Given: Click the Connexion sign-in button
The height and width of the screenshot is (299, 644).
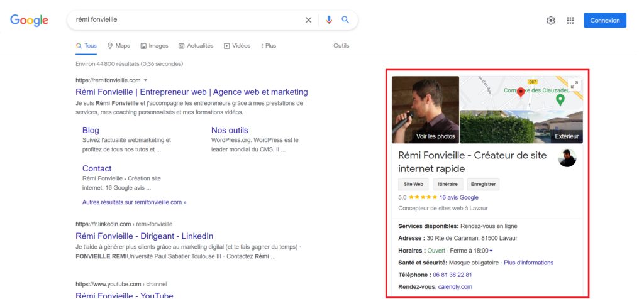Looking at the screenshot, I should coord(604,20).
